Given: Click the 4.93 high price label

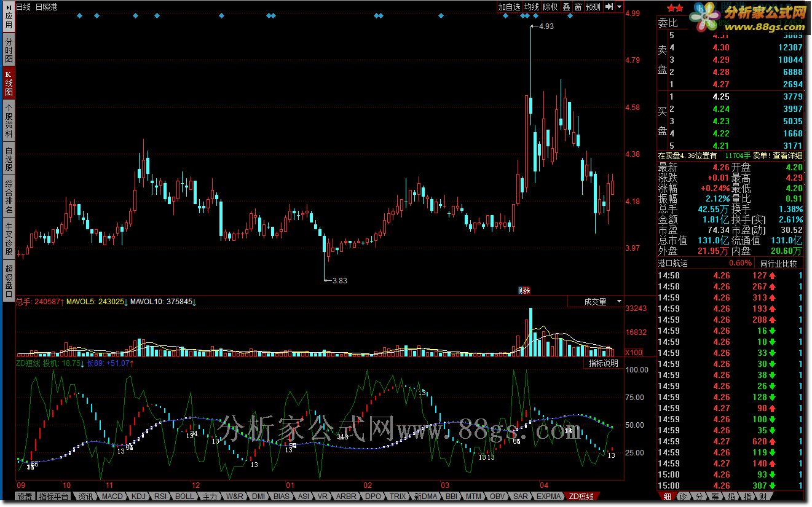Looking at the screenshot, I should point(546,26).
